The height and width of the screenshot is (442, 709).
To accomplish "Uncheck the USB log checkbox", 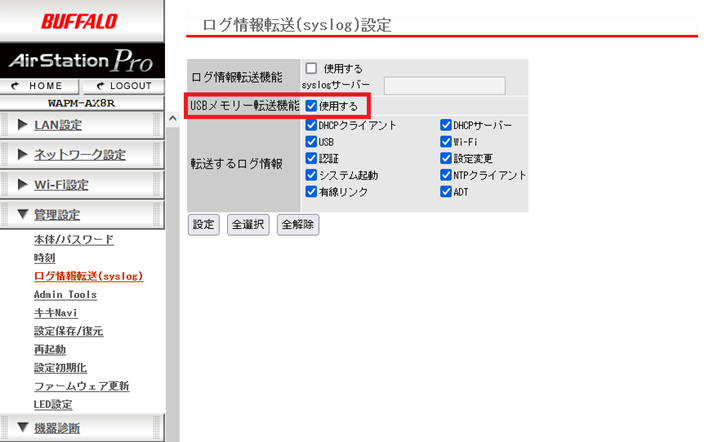I will pyautogui.click(x=311, y=141).
